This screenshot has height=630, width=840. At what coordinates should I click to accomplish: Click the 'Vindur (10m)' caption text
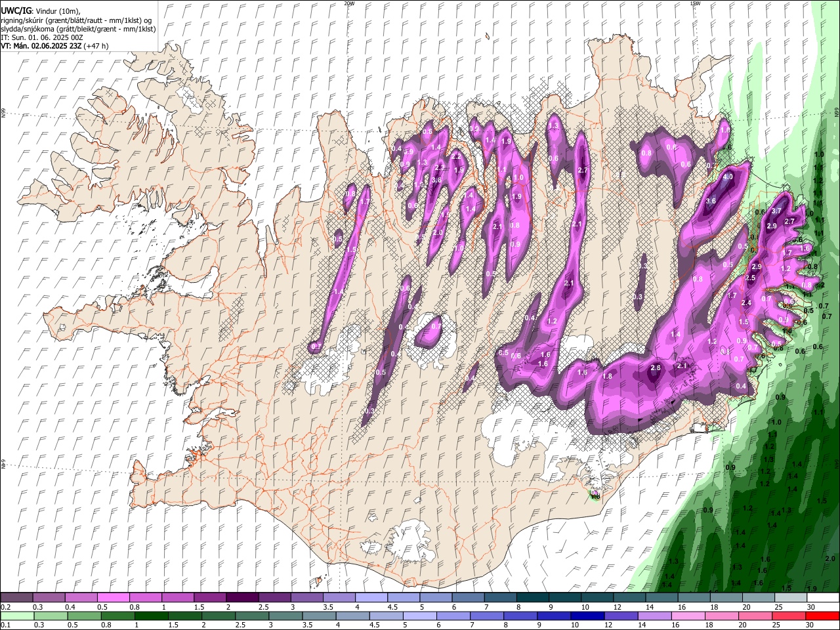click(58, 11)
